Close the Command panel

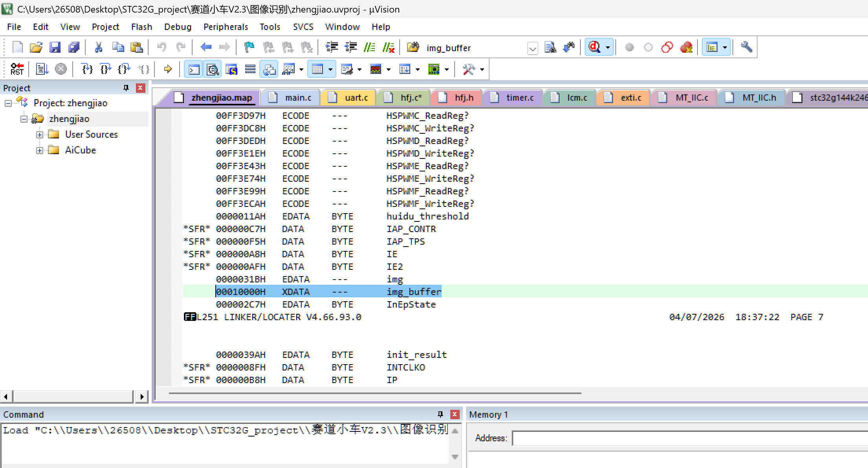pos(455,414)
